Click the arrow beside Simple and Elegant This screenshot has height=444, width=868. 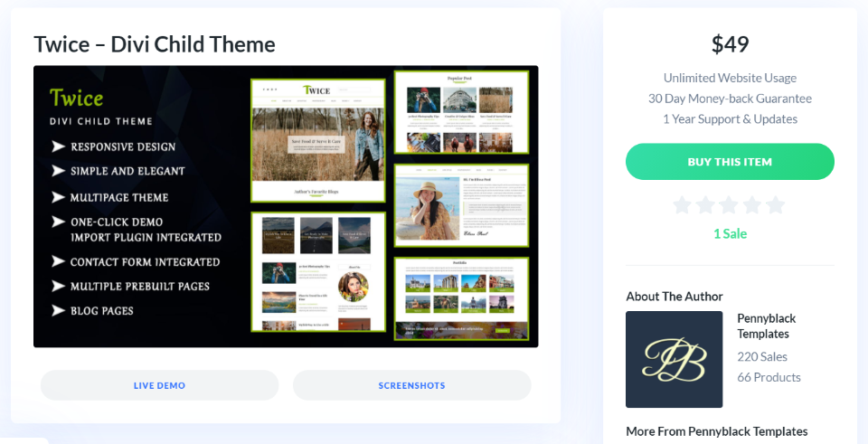coord(58,171)
